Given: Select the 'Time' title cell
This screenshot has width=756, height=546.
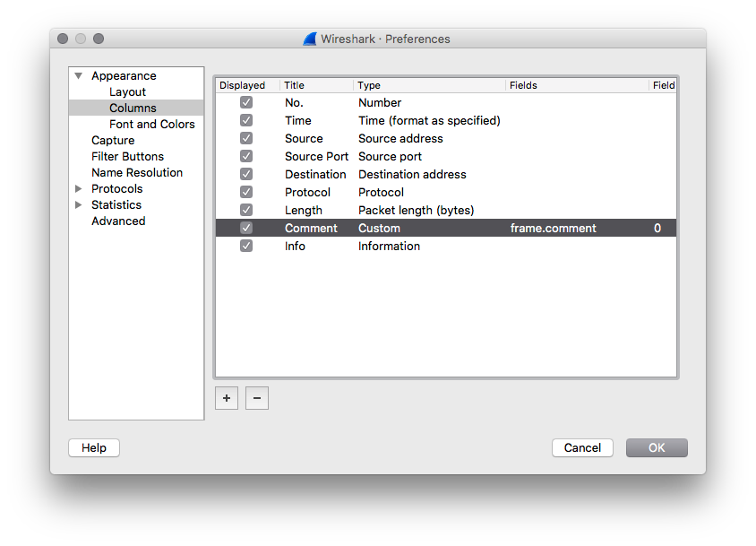Looking at the screenshot, I should click(298, 120).
